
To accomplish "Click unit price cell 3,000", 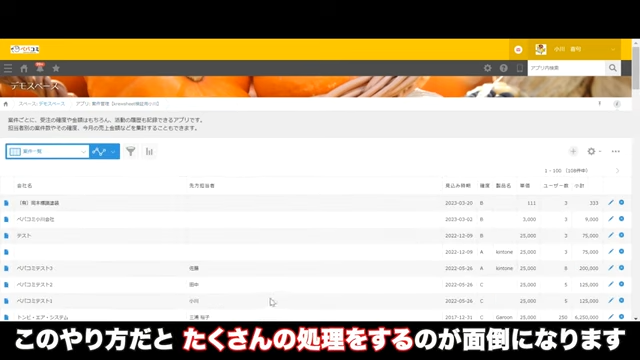I will [529, 219].
